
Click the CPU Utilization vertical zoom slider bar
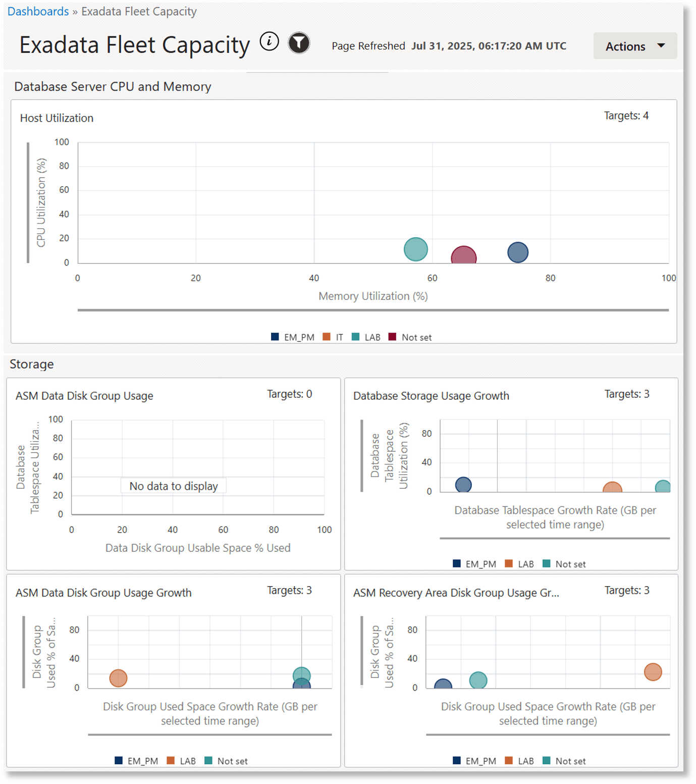pyautogui.click(x=28, y=202)
